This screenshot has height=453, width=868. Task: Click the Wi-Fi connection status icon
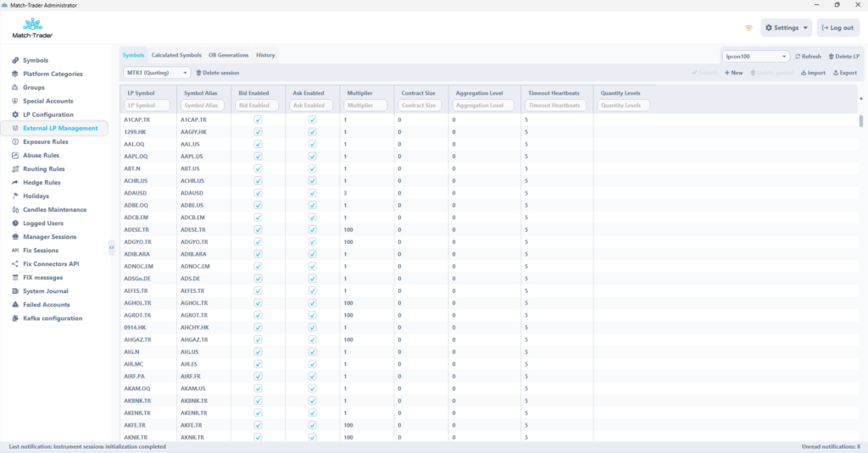point(748,28)
